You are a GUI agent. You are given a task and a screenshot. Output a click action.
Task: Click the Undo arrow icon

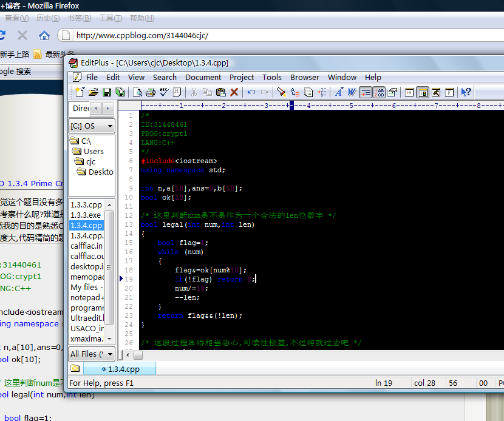pyautogui.click(x=251, y=92)
